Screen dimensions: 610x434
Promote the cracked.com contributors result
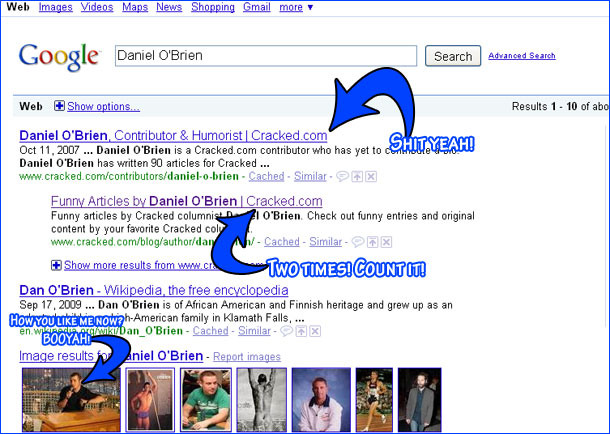click(357, 177)
